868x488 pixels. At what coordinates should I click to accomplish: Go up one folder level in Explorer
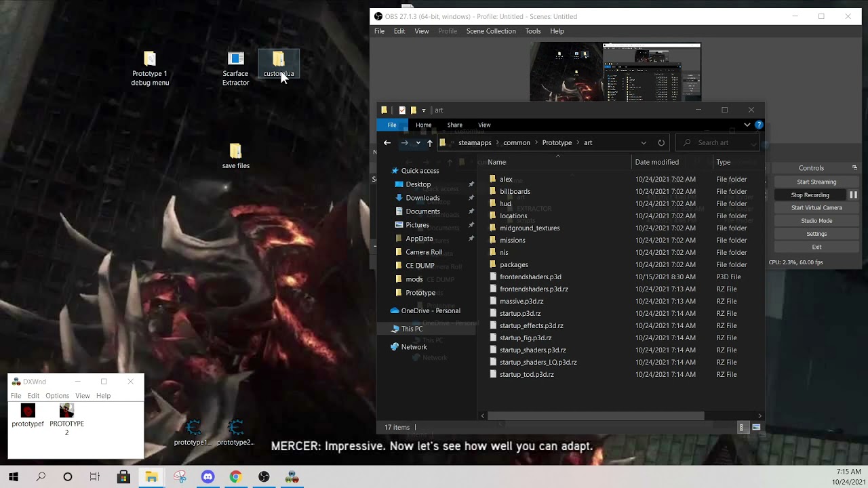click(x=429, y=142)
